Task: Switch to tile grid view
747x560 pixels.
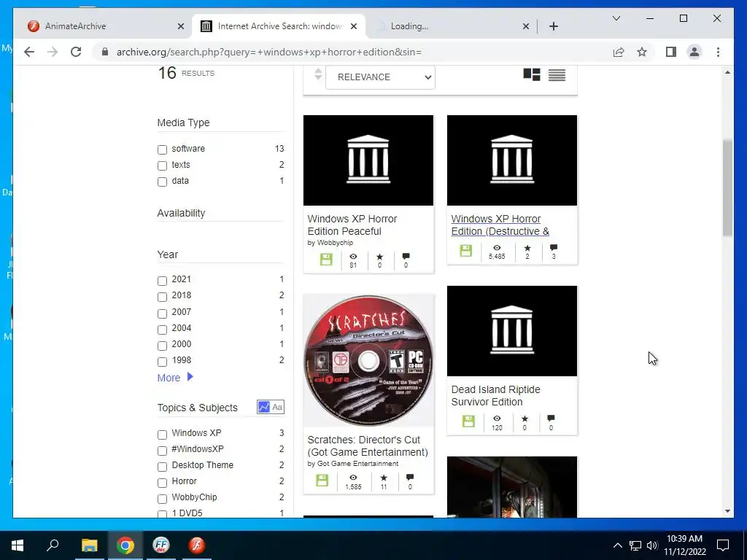Action: (x=532, y=75)
